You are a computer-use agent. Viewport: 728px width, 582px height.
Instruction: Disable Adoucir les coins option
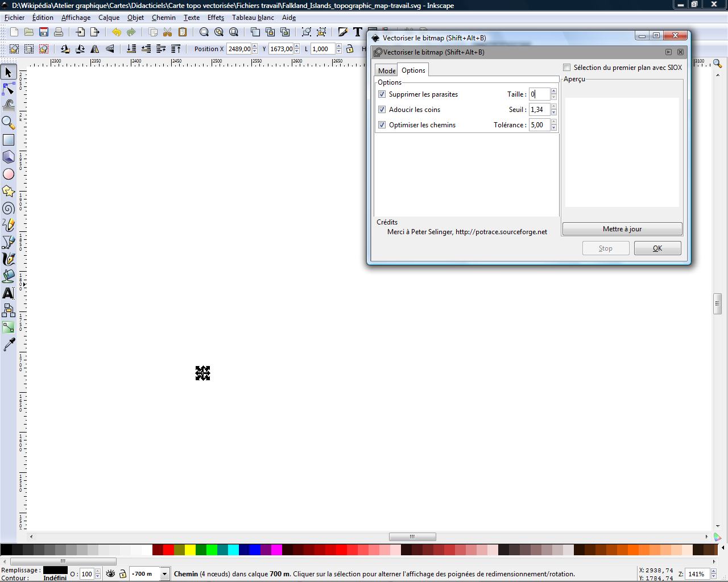tap(382, 109)
